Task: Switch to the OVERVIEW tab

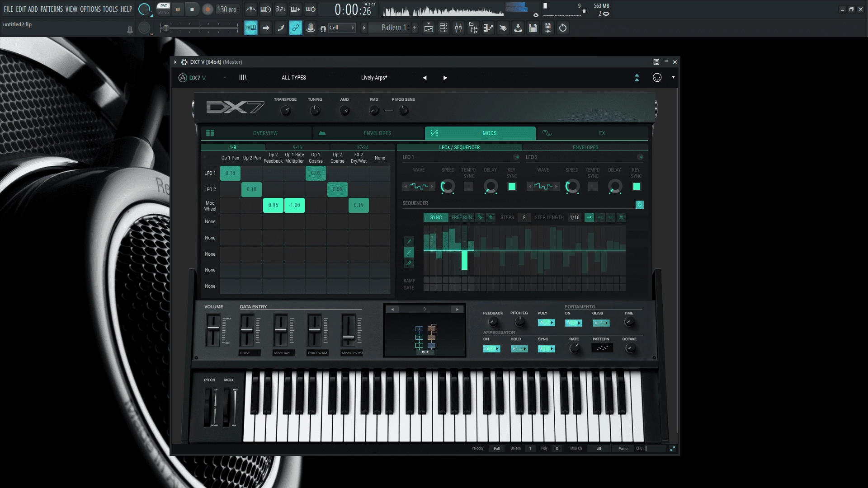Action: click(x=256, y=133)
